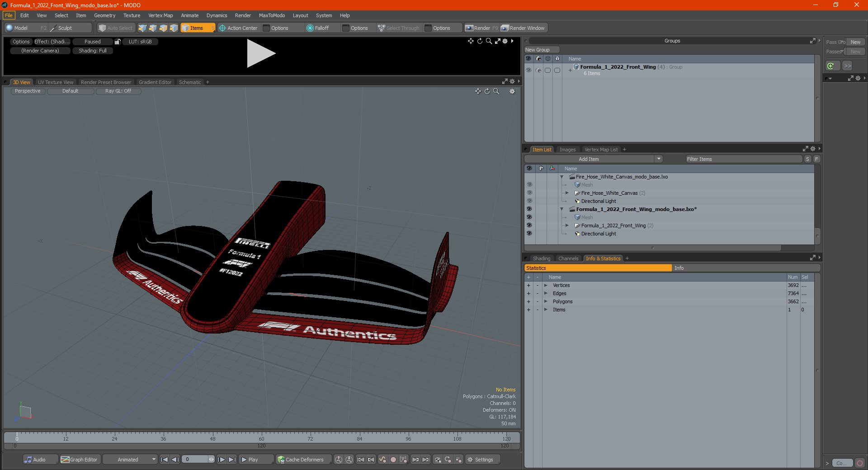Toggle render preview lock icon
The image size is (868, 470).
[x=118, y=42]
